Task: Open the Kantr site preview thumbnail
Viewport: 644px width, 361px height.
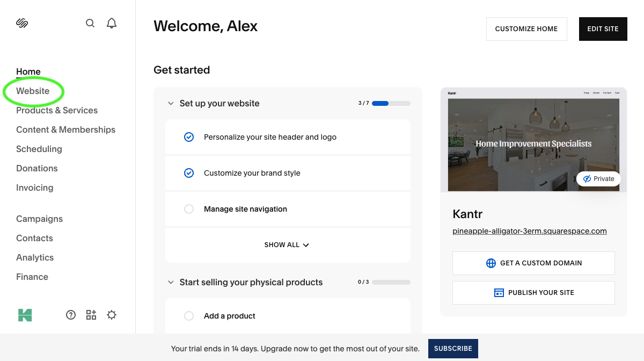Action: (x=533, y=140)
